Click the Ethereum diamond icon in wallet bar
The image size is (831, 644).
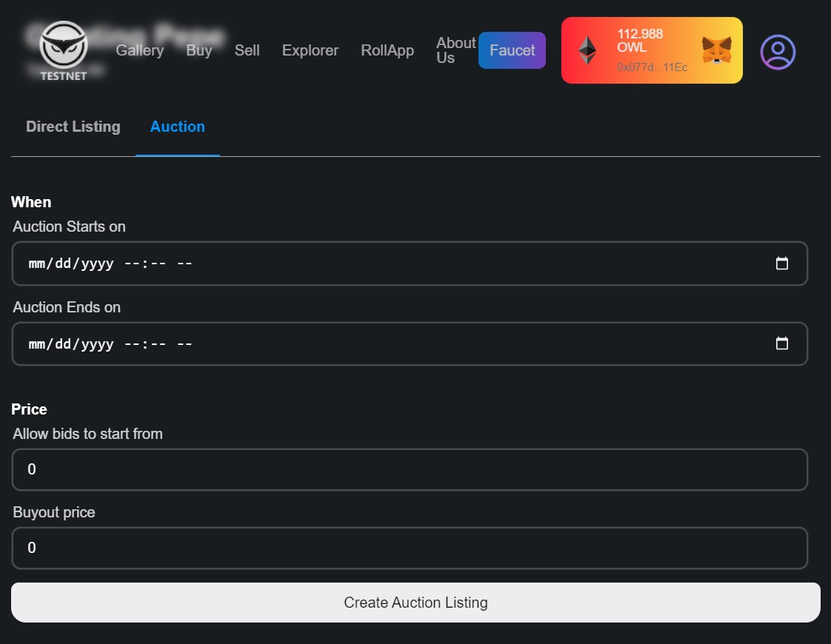(x=587, y=50)
